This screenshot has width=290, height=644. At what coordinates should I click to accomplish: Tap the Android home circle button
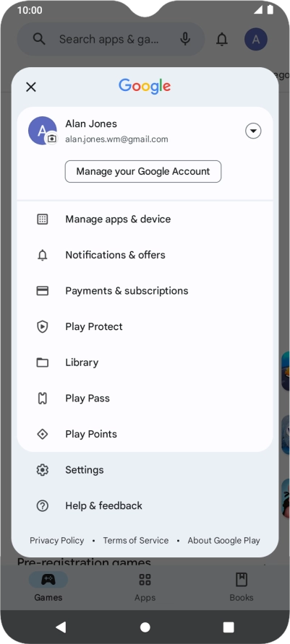point(145,627)
